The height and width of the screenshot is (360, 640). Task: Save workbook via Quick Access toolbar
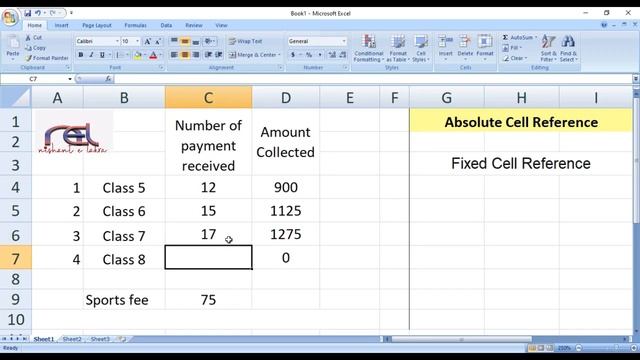pyautogui.click(x=28, y=13)
